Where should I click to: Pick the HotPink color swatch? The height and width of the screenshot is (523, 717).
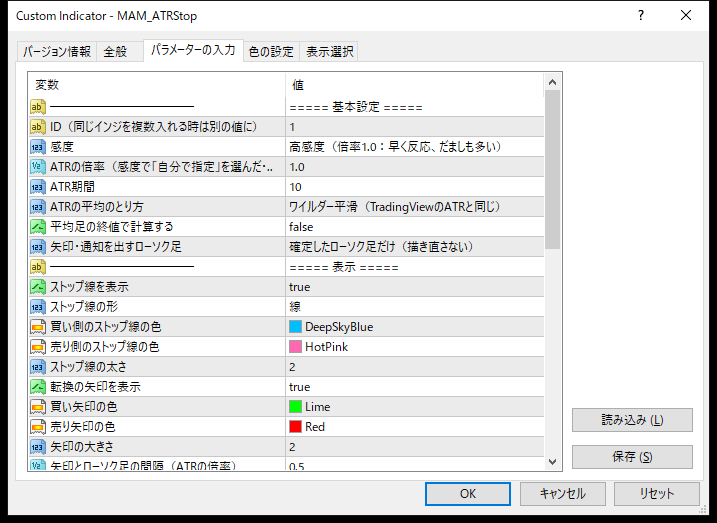pyautogui.click(x=295, y=347)
